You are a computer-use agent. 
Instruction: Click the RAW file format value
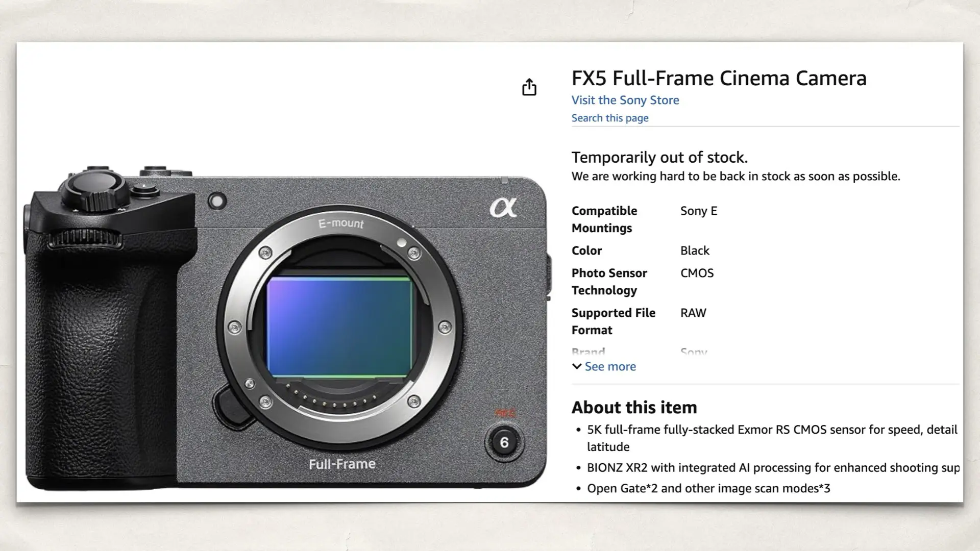693,313
